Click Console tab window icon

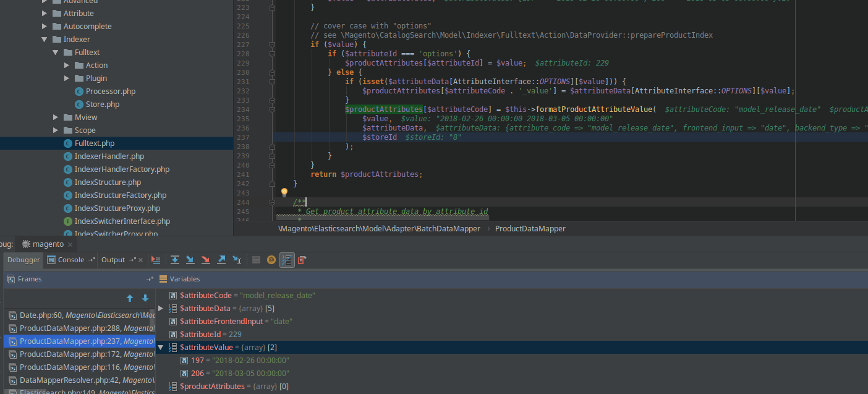51,260
